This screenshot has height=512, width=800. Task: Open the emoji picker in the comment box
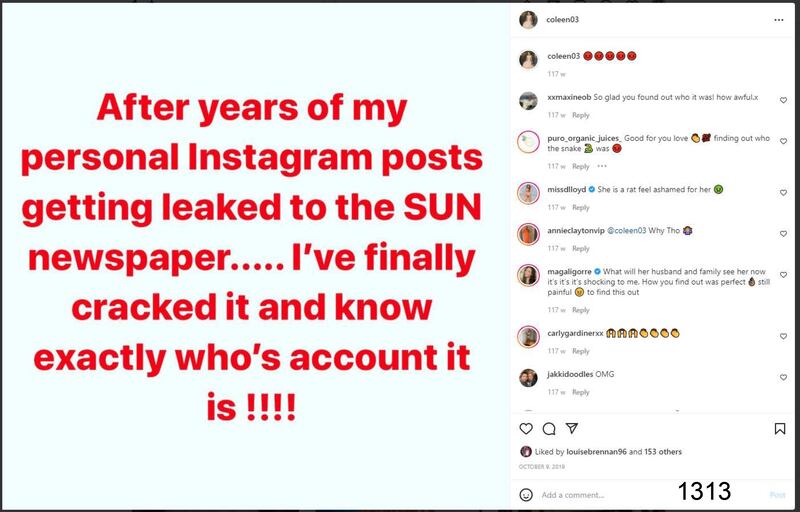pos(526,494)
